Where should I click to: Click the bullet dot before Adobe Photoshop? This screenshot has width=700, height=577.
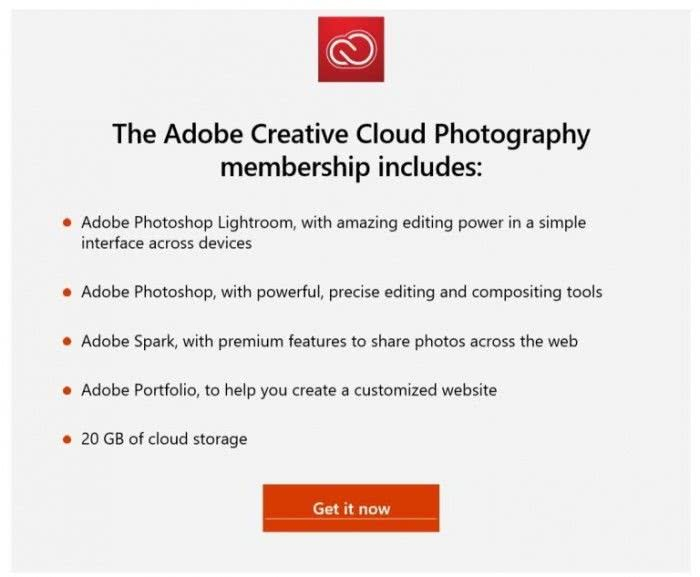67,293
